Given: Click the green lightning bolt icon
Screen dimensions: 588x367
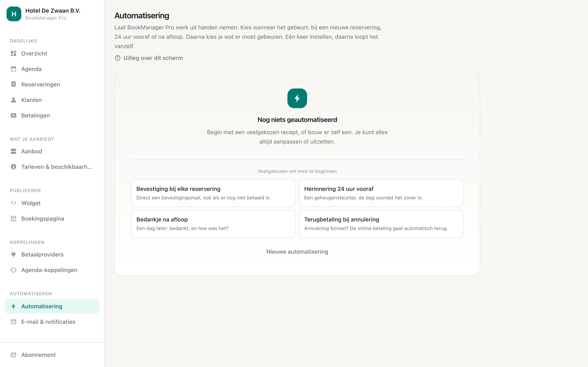Looking at the screenshot, I should coord(297,98).
